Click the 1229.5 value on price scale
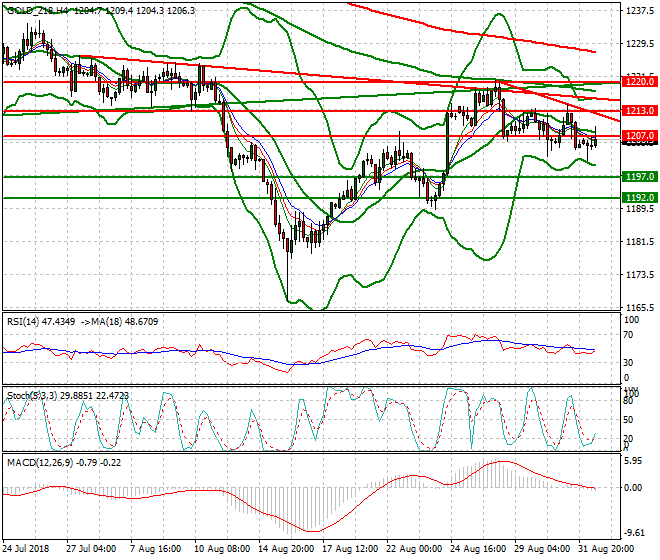The width and height of the screenshot is (660, 560). click(639, 44)
